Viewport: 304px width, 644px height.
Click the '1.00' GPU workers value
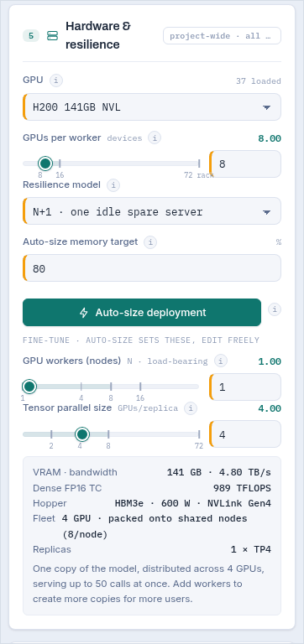tap(270, 362)
